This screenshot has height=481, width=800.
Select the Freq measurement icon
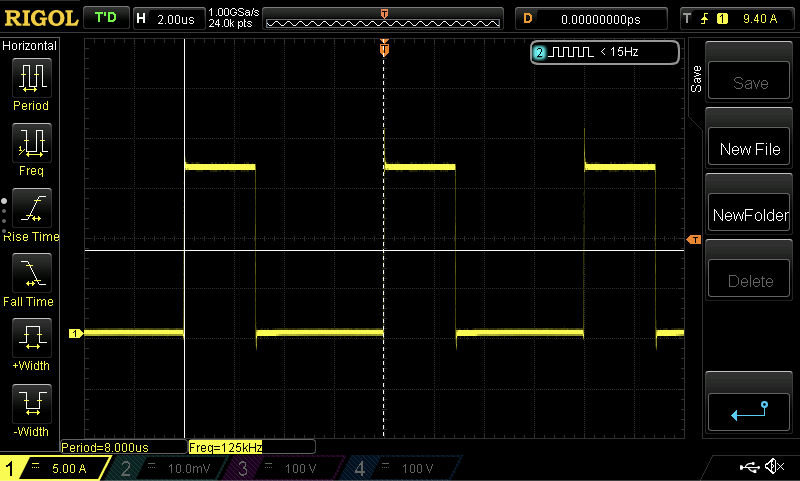tap(31, 143)
